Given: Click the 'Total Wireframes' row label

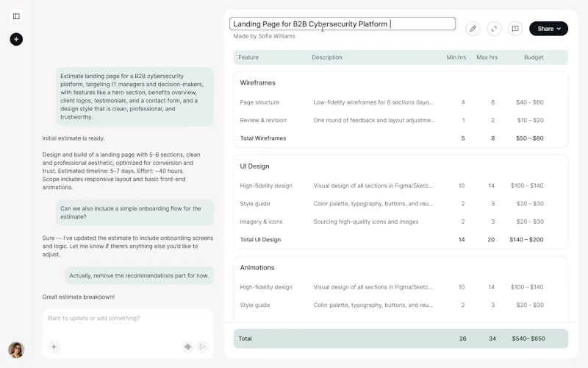Looking at the screenshot, I should [x=263, y=138].
